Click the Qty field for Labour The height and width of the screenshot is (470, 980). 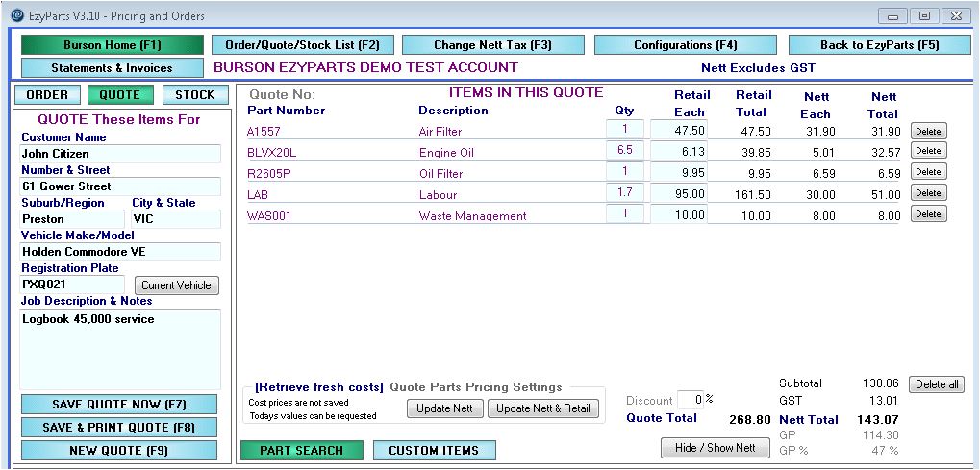point(625,192)
